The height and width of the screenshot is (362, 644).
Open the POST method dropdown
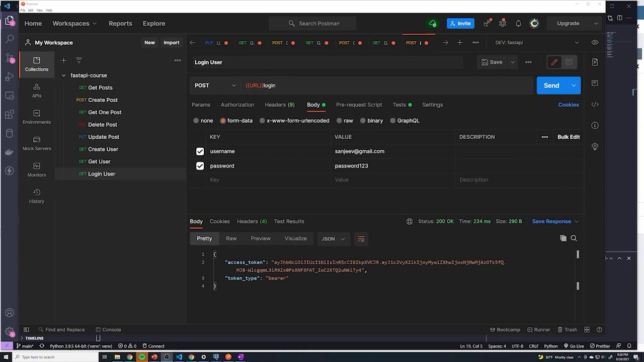click(x=215, y=85)
